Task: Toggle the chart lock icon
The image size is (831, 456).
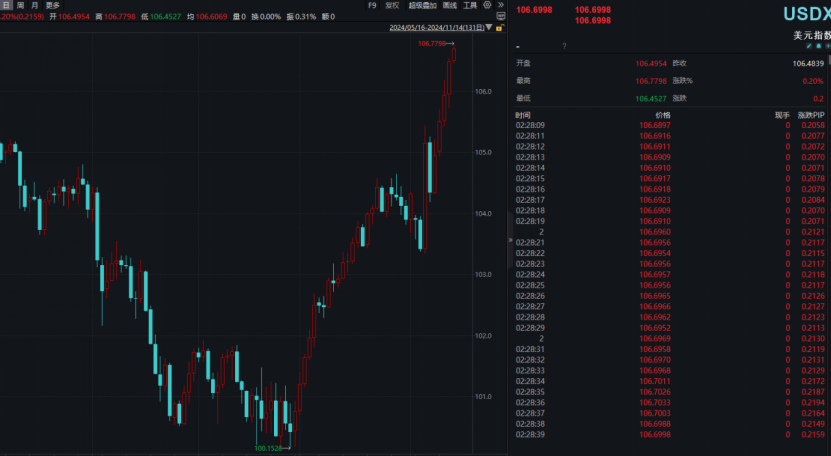Action: (x=499, y=28)
